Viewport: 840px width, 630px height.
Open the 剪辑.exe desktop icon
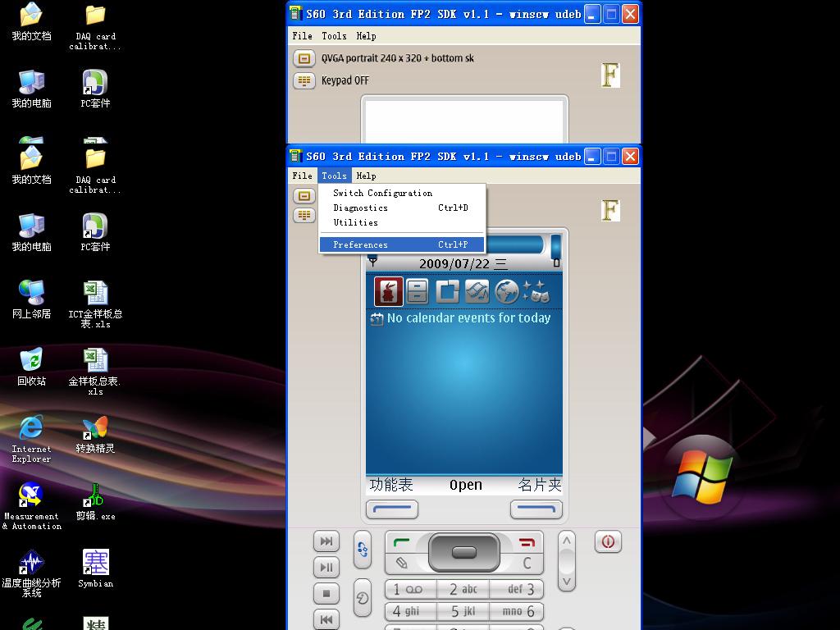95,502
